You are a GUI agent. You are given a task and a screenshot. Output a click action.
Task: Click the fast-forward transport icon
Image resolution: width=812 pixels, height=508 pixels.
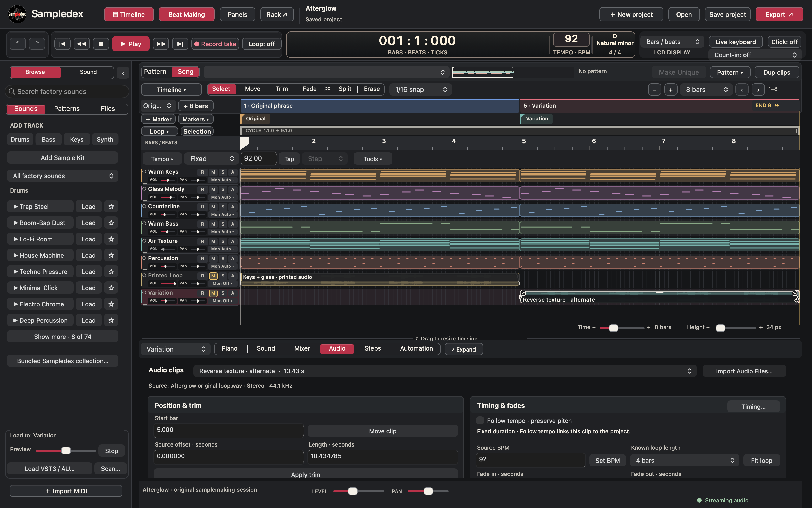tap(161, 44)
